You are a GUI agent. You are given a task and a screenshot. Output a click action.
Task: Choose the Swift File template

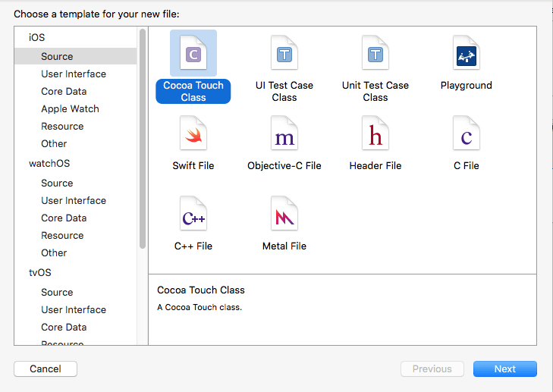point(193,133)
